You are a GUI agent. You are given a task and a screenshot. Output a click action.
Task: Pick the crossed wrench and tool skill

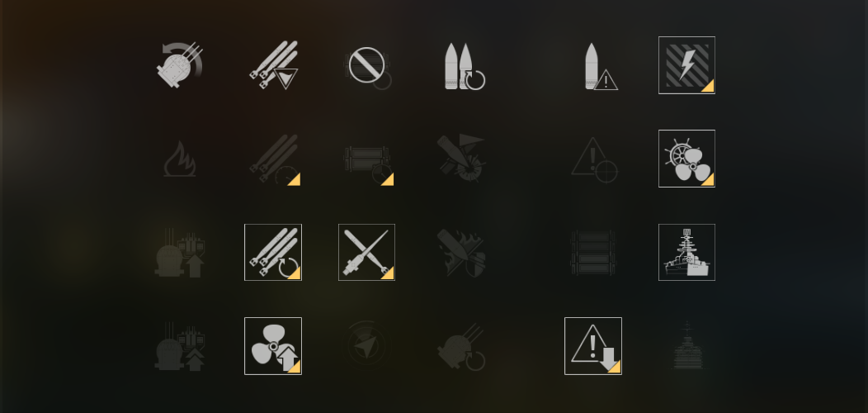[366, 252]
